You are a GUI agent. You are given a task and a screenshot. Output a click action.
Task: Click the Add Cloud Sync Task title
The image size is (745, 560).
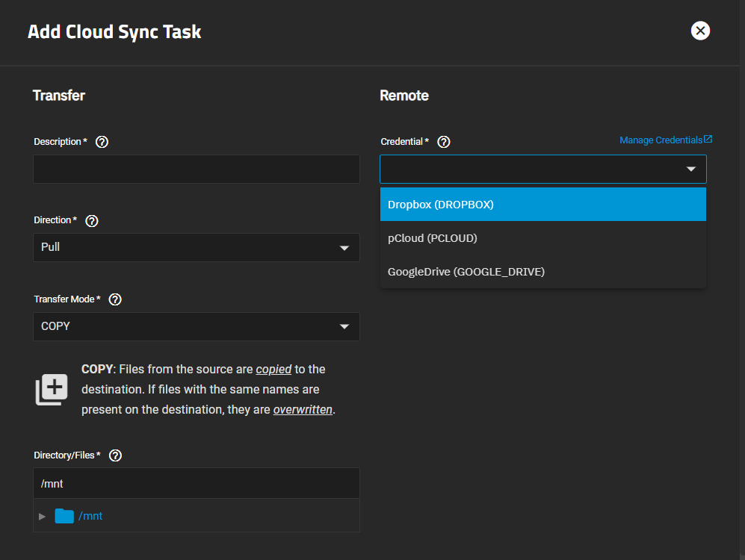[x=114, y=32]
